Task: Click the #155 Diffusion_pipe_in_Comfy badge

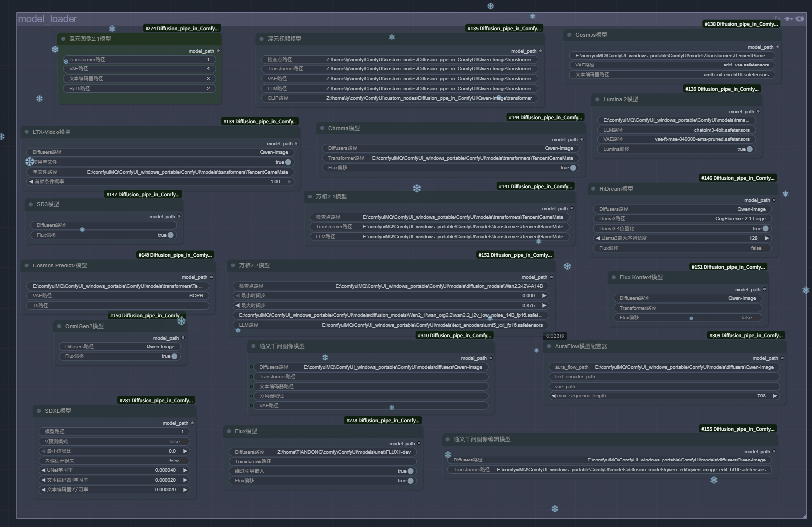Action: click(738, 429)
